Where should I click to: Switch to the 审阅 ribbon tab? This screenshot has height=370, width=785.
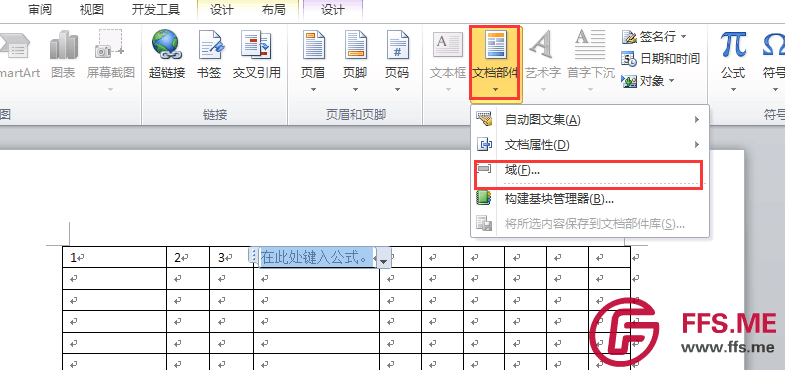pos(40,10)
